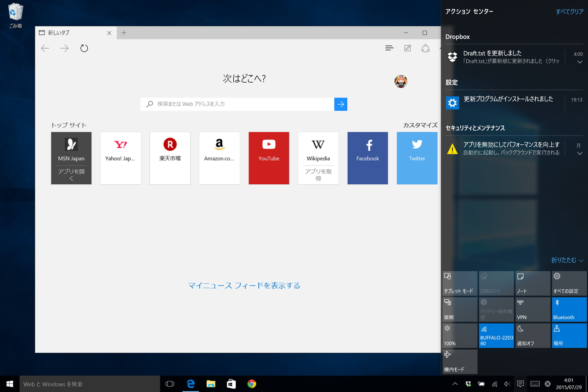The image size is (588, 392).
Task: Launch Google Chrome from the taskbar
Action: point(251,384)
